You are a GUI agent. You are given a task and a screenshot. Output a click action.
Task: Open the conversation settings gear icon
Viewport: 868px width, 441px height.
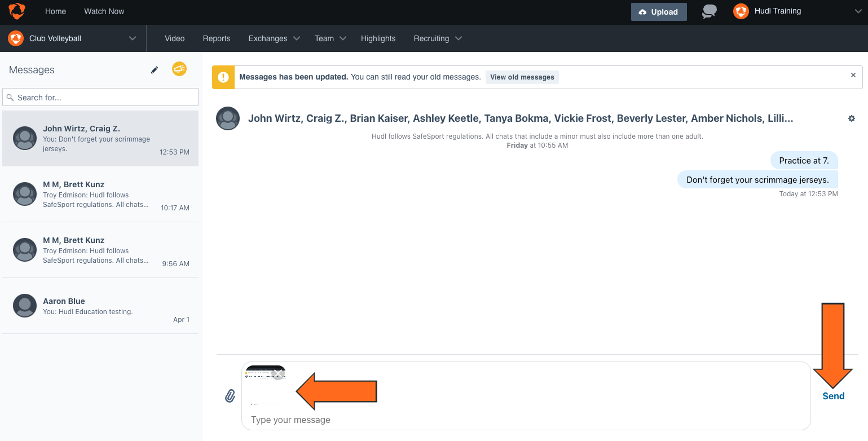click(852, 118)
